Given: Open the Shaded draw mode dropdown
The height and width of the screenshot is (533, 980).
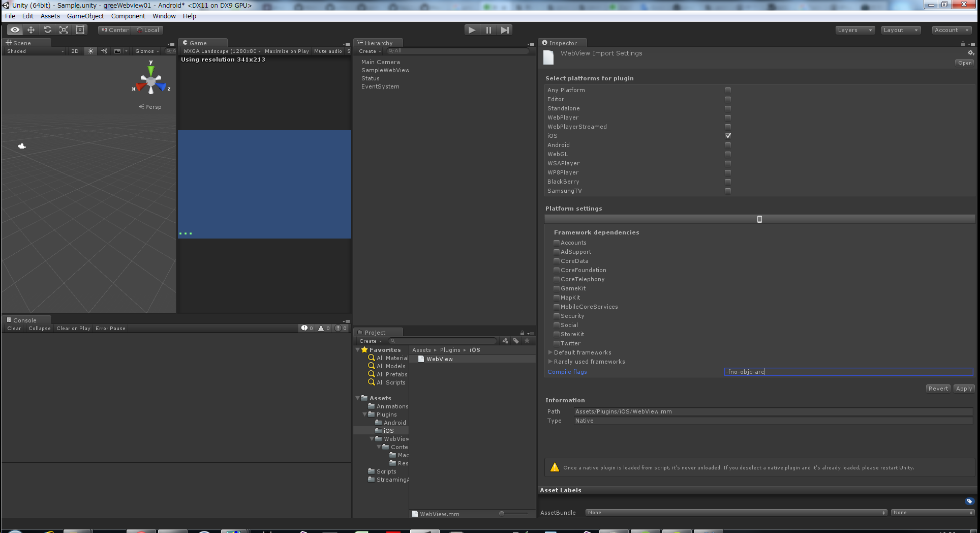Looking at the screenshot, I should click(x=33, y=51).
